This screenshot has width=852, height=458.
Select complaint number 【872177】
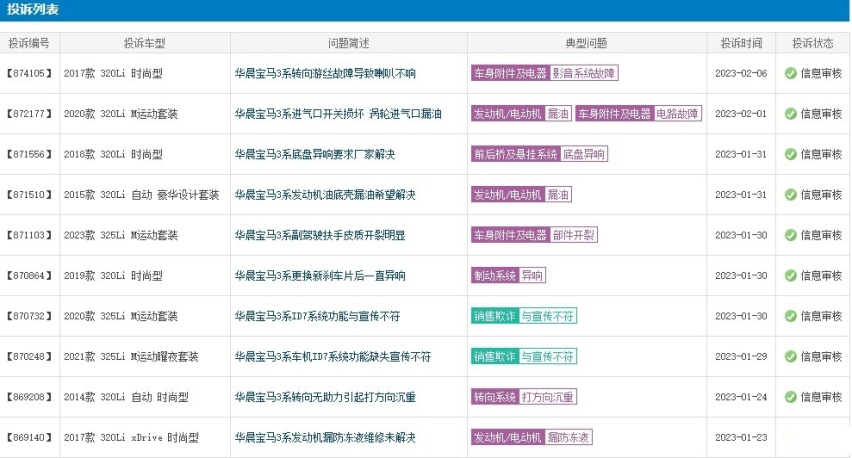pos(29,114)
